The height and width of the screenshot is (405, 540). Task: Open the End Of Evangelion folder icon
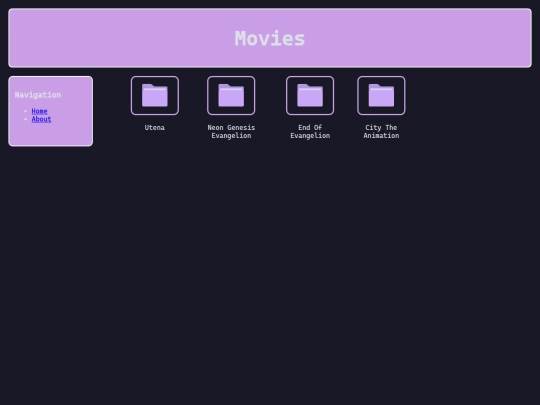310,95
